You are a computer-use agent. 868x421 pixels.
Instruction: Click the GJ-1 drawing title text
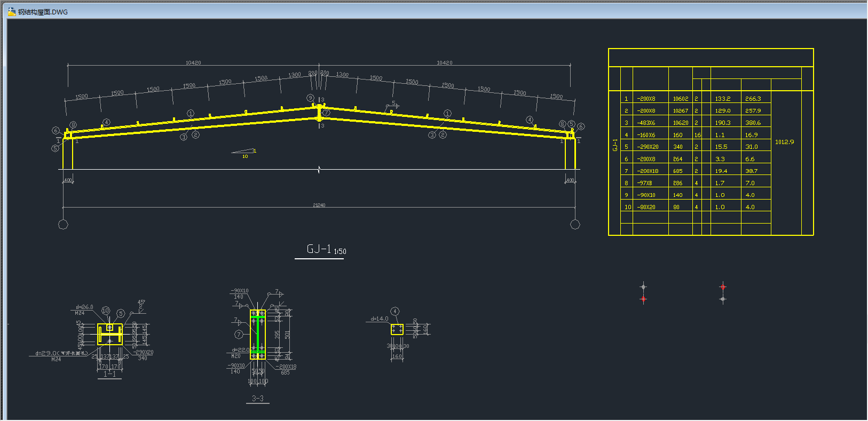pyautogui.click(x=319, y=249)
